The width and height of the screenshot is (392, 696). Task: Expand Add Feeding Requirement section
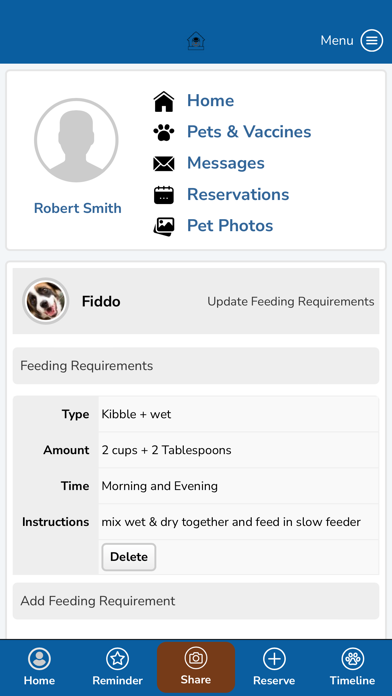point(196,601)
